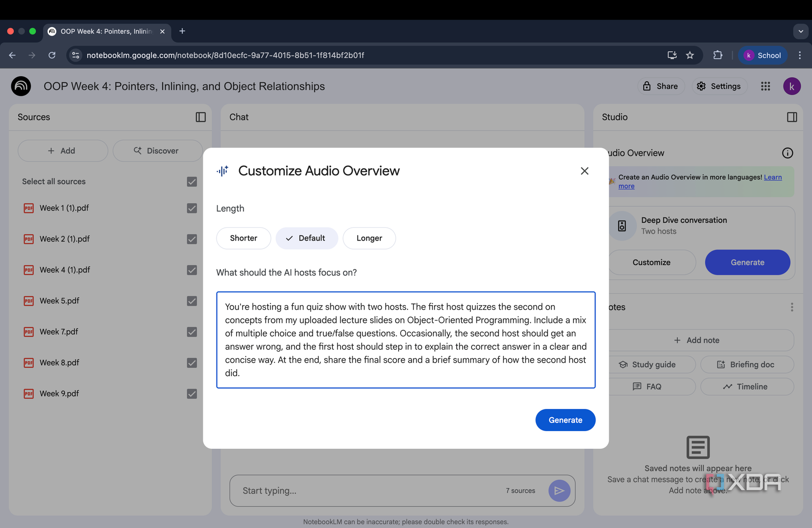812x528 pixels.
Task: Choose Shorter length option
Action: pyautogui.click(x=244, y=238)
